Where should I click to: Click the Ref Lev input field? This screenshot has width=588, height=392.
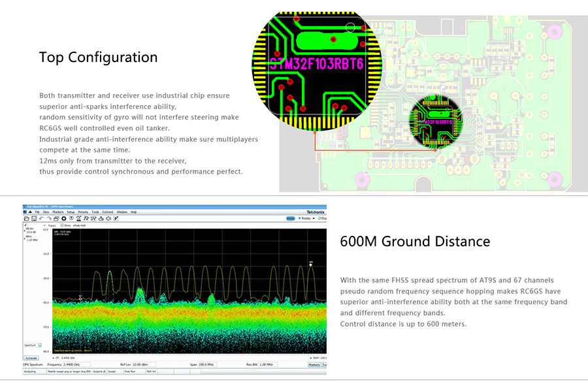coord(144,365)
